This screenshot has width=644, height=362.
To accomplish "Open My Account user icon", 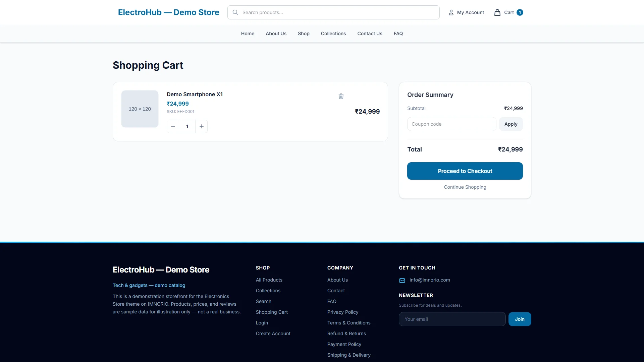I will (451, 12).
